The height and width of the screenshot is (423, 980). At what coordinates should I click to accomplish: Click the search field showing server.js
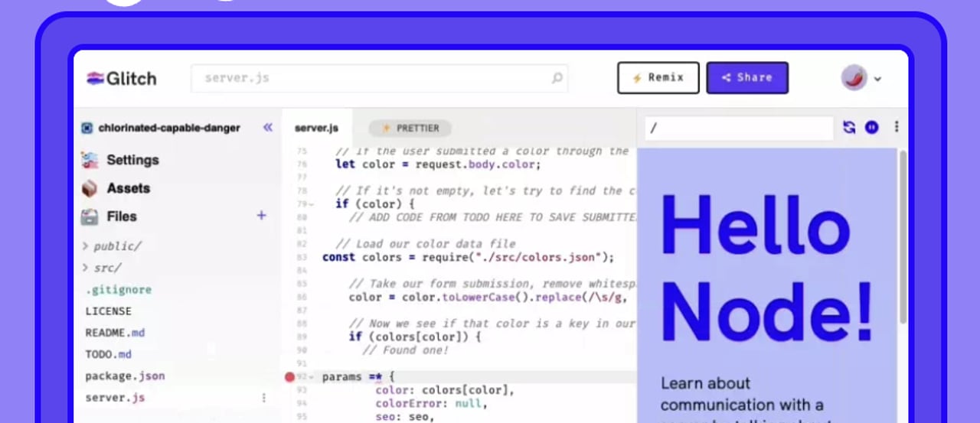(x=380, y=78)
